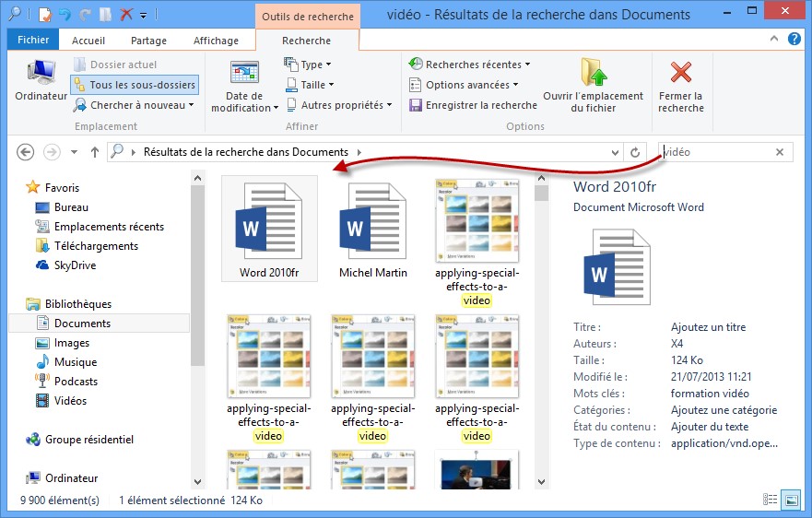The image size is (812, 518).
Task: Open the Date de modification filter
Action: 243,88
